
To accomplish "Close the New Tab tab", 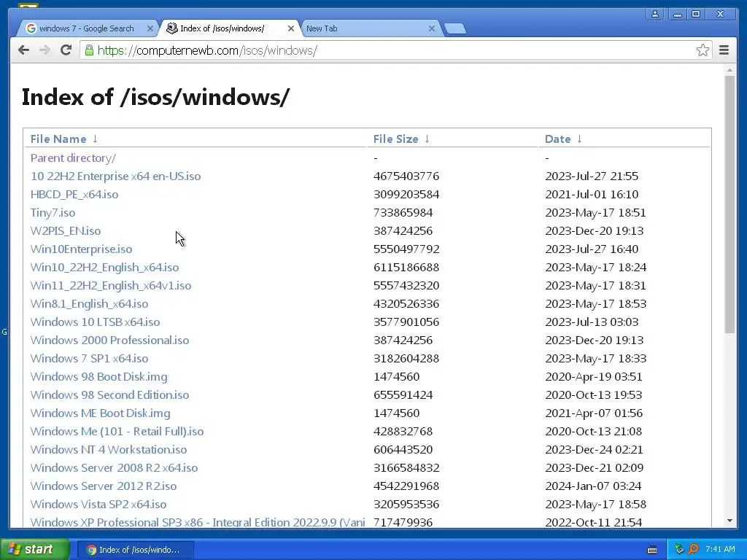I will [x=432, y=28].
